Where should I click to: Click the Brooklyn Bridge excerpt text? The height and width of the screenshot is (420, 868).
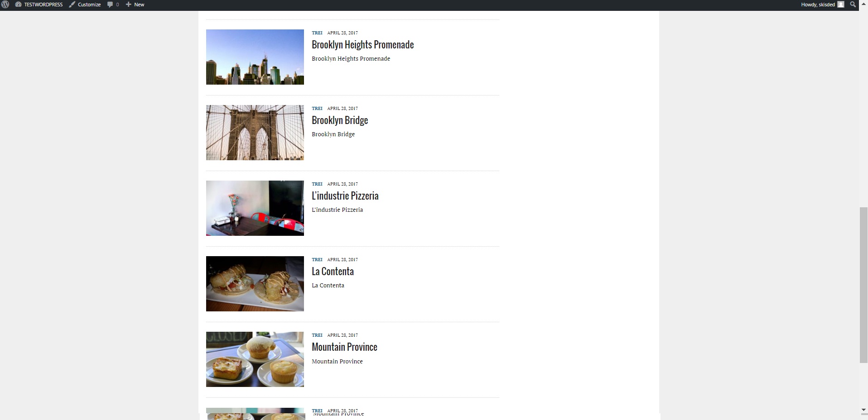333,134
